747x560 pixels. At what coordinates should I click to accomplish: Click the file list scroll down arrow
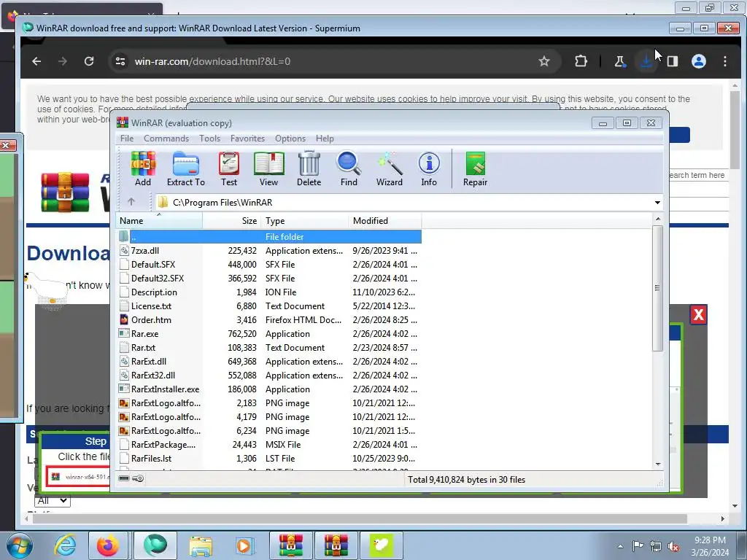[657, 464]
